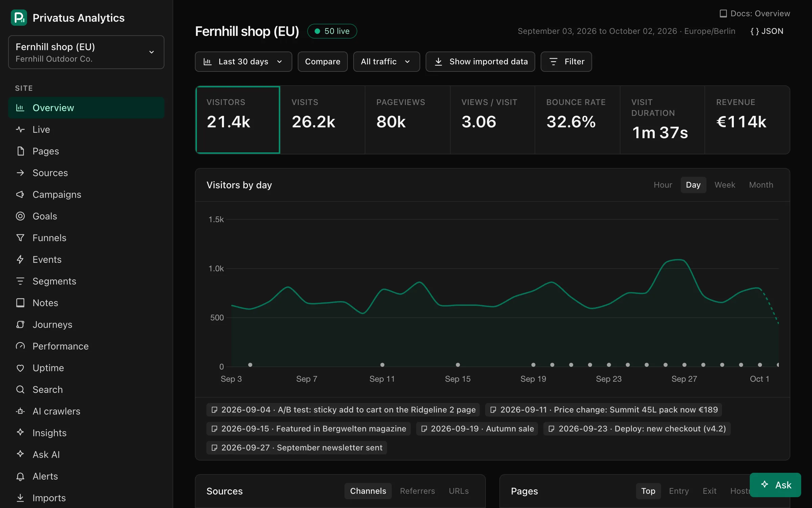Select the Visitors metric card
This screenshot has width=812, height=508.
pyautogui.click(x=238, y=120)
